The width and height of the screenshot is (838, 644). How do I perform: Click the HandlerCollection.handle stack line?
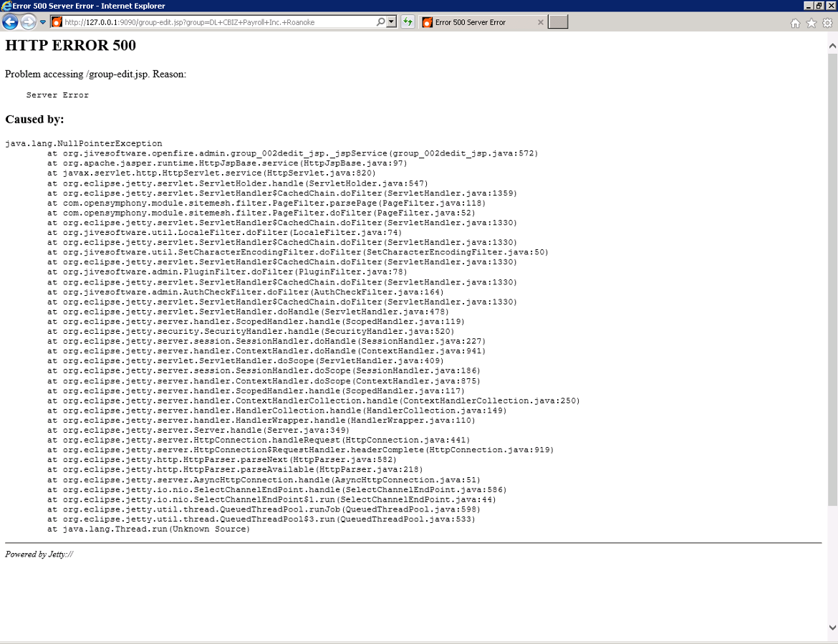277,410
